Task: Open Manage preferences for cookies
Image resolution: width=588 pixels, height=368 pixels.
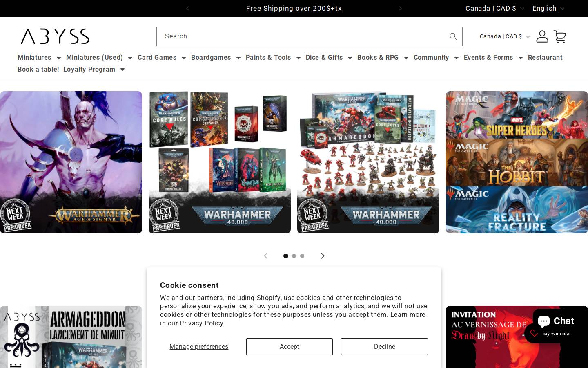Action: pos(199,347)
